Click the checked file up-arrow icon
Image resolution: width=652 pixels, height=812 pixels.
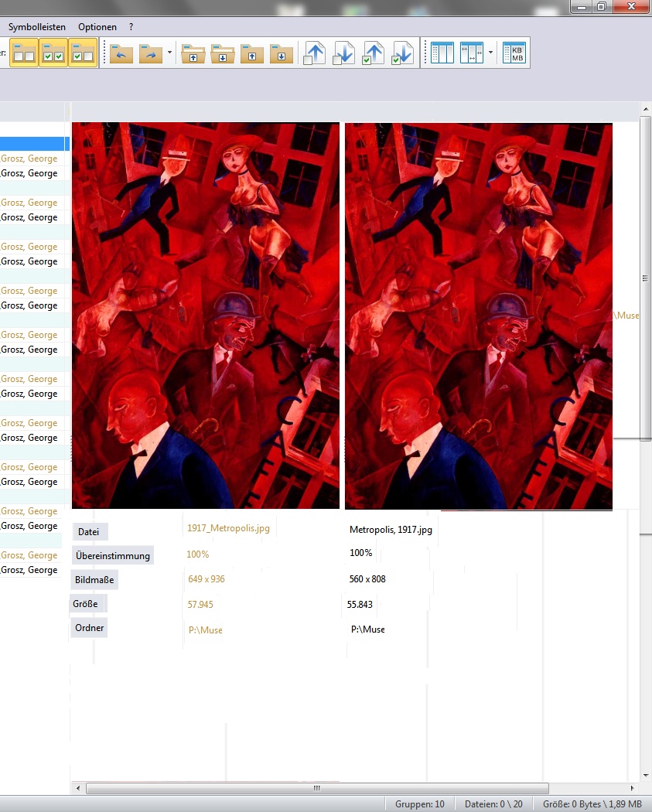(373, 53)
